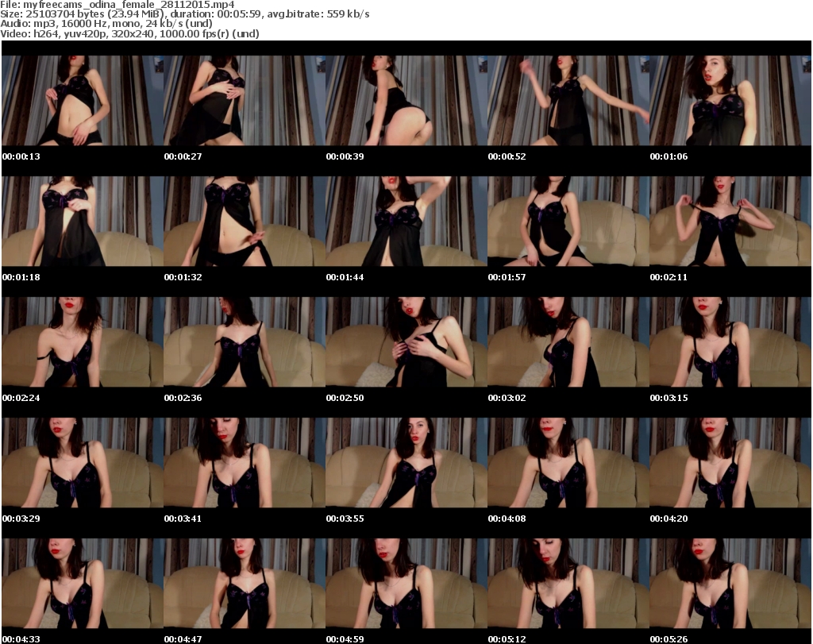
Task: Select the timestamp text 00:01:18
Action: click(21, 277)
